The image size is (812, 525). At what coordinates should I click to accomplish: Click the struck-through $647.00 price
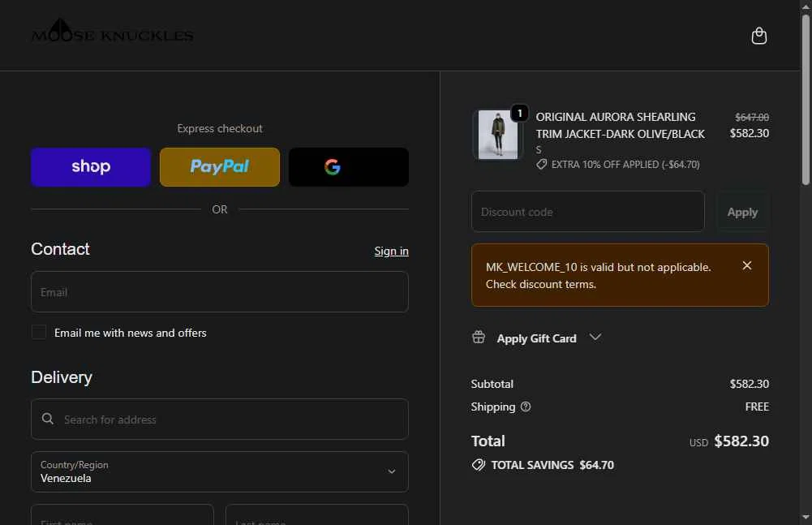(x=752, y=117)
